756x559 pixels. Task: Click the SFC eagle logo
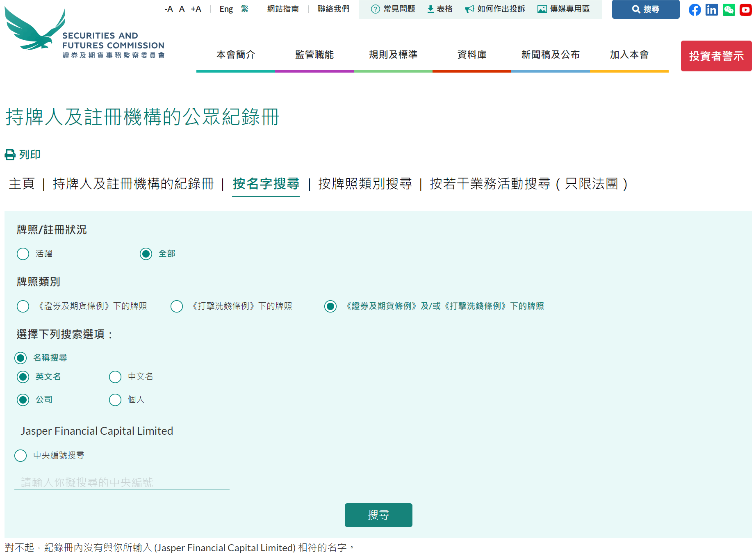click(35, 29)
